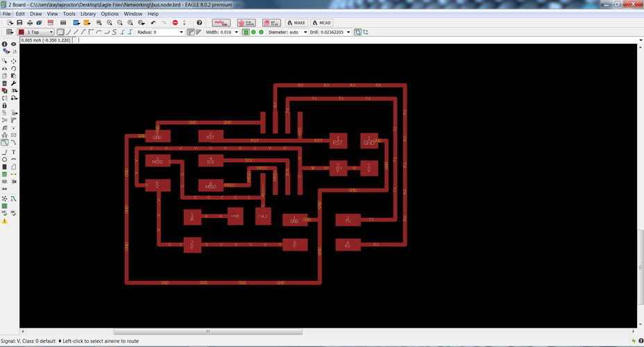Select the Rotate tool

click(x=14, y=68)
